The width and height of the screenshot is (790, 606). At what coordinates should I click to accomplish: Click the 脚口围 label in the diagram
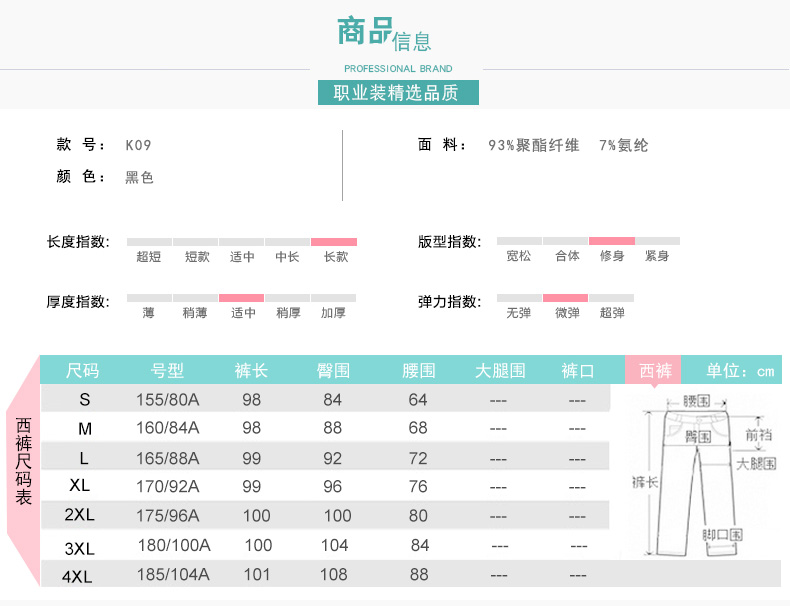(x=722, y=535)
